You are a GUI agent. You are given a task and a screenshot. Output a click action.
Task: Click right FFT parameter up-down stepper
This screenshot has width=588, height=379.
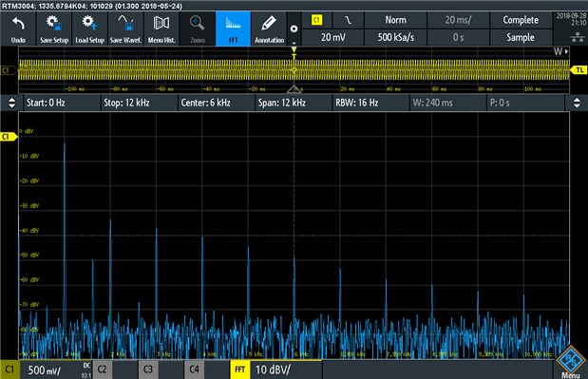pos(577,103)
